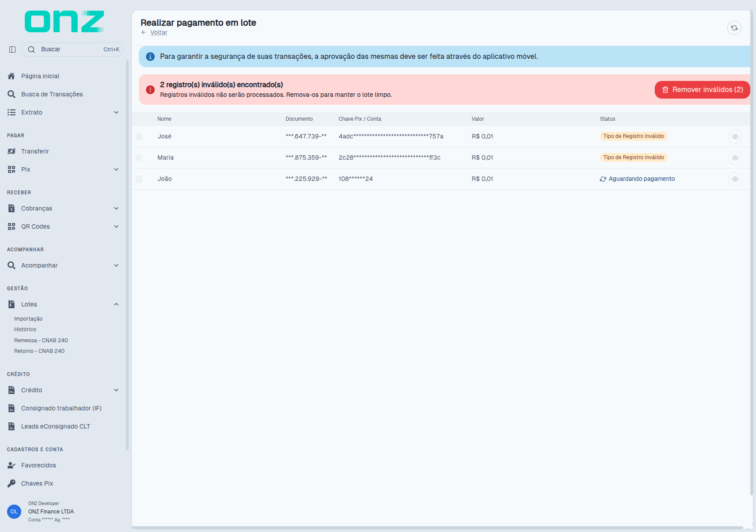Toggle the sidebar collapse icon
The width and height of the screenshot is (756, 532).
(x=12, y=50)
